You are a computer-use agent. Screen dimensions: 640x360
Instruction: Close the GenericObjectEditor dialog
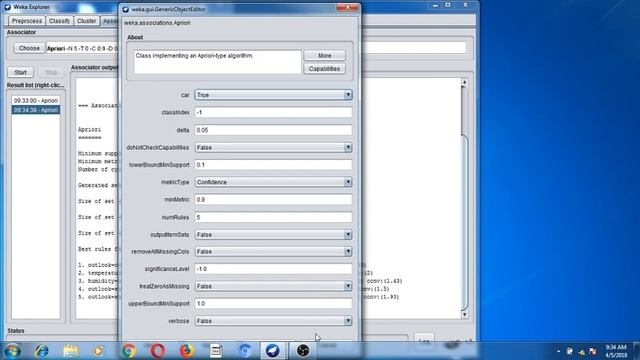(348, 7)
